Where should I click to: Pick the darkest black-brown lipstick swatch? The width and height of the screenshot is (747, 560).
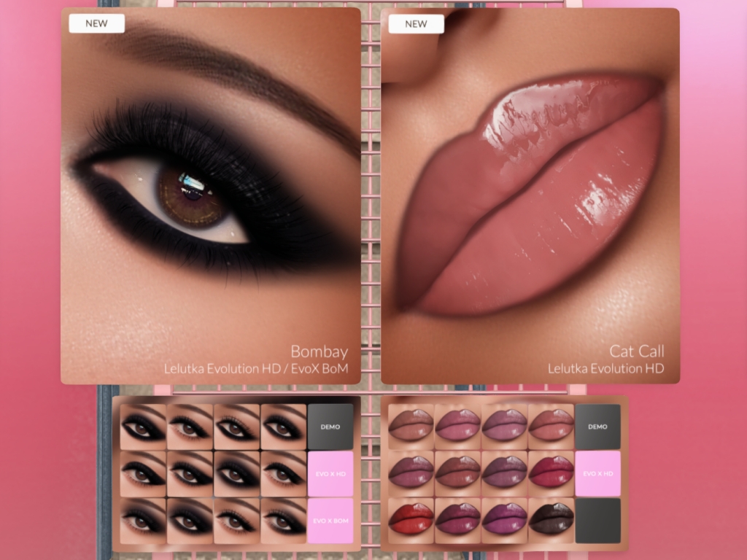551,520
